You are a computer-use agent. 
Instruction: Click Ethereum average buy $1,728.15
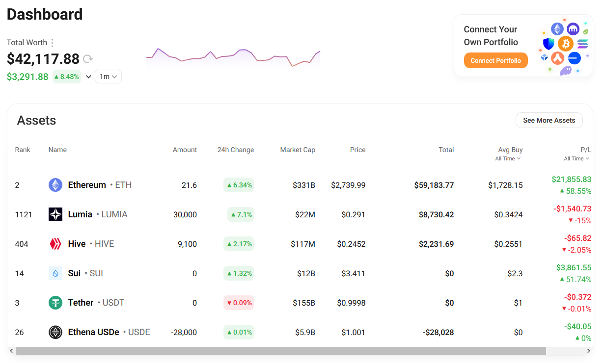[x=505, y=185]
